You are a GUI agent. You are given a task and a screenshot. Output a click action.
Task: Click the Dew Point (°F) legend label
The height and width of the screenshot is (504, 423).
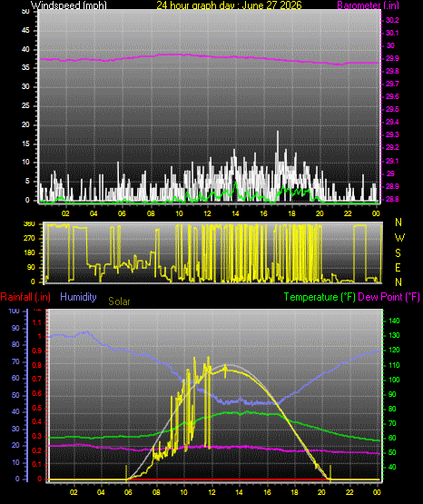[389, 297]
